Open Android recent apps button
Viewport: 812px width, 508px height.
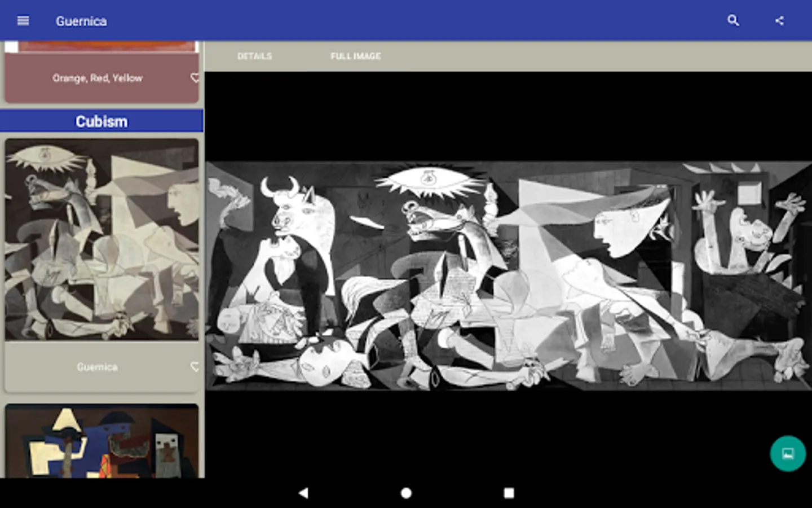[x=509, y=493]
